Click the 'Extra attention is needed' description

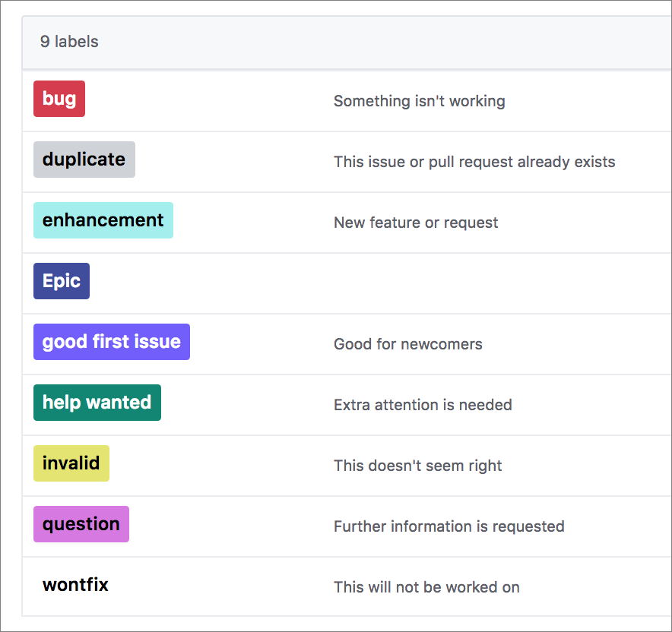click(x=423, y=405)
